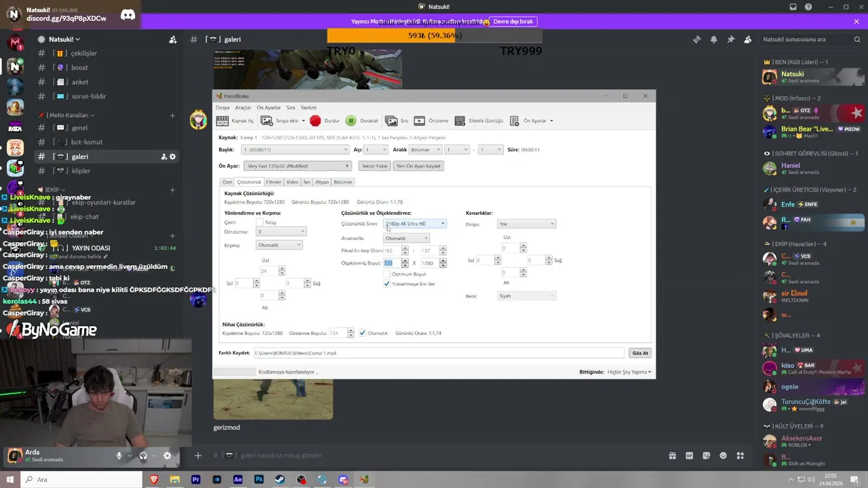Open the genel text channel
This screenshot has width=868, height=488.
point(79,127)
